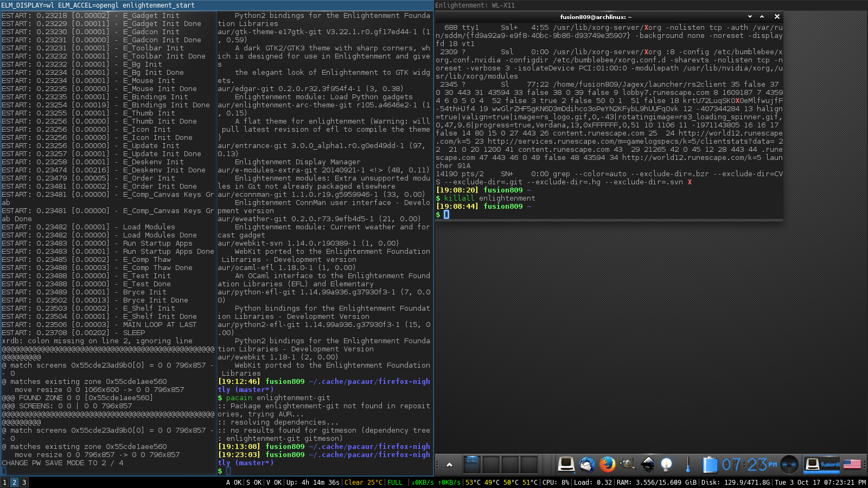
Task: Open the battery gadget in the shelf
Action: [709, 465]
